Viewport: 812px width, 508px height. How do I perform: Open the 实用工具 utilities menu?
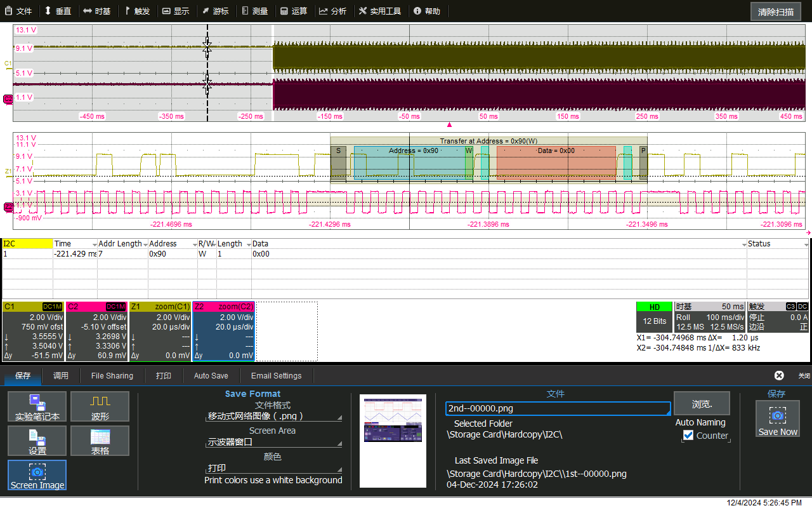[x=379, y=11]
